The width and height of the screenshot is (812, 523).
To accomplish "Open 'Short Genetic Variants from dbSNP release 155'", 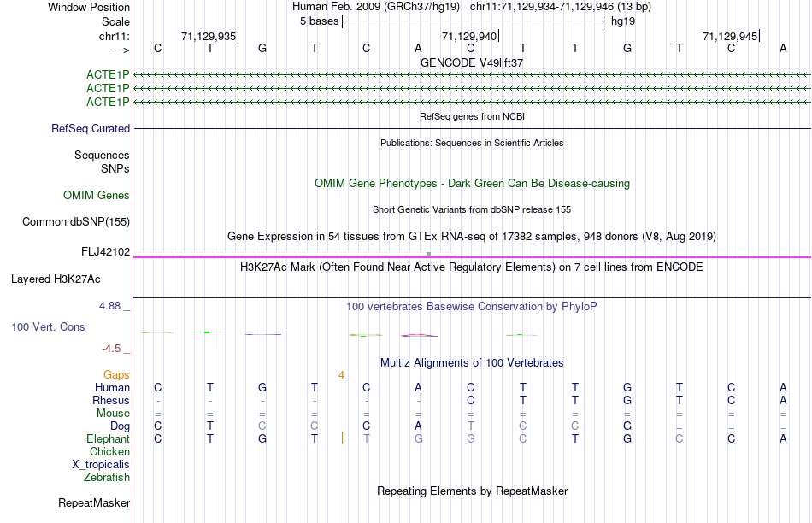I will pyautogui.click(x=472, y=209).
